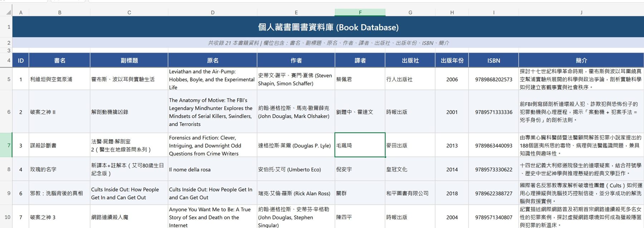Select publisher cell 行人出版社
The image size is (644, 228).
coord(410,79)
